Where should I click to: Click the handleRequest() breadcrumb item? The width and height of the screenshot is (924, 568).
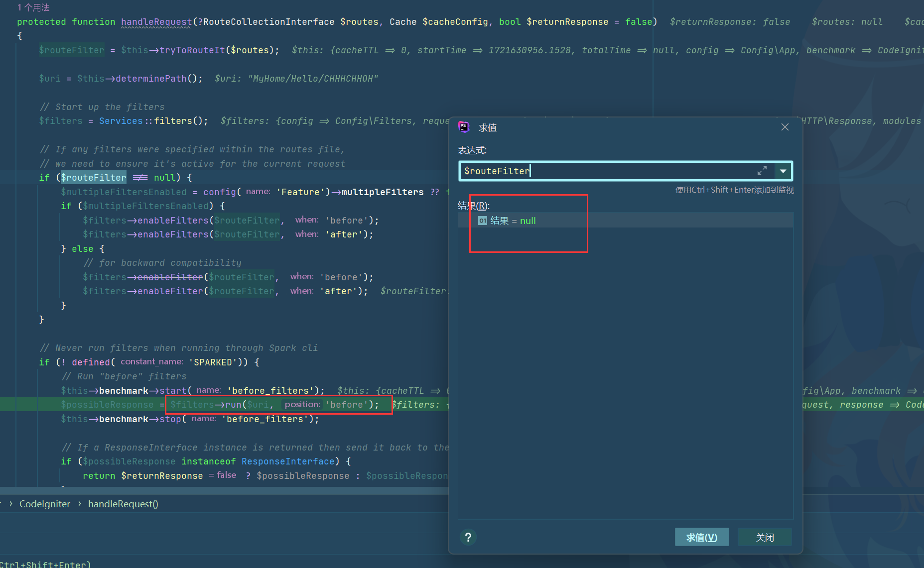pos(123,504)
